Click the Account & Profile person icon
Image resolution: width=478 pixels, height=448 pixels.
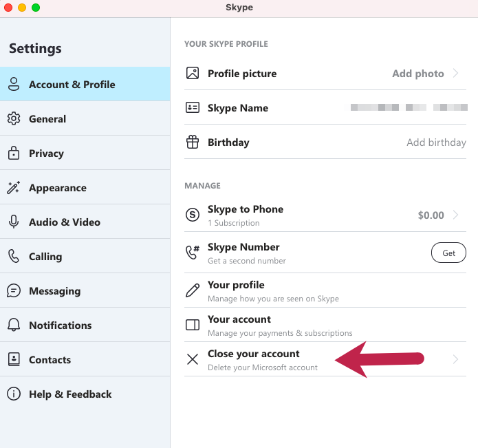[14, 84]
